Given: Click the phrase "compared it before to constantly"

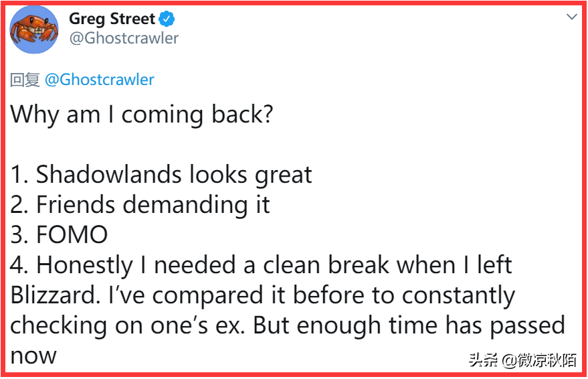Looking at the screenshot, I should click(x=334, y=295).
